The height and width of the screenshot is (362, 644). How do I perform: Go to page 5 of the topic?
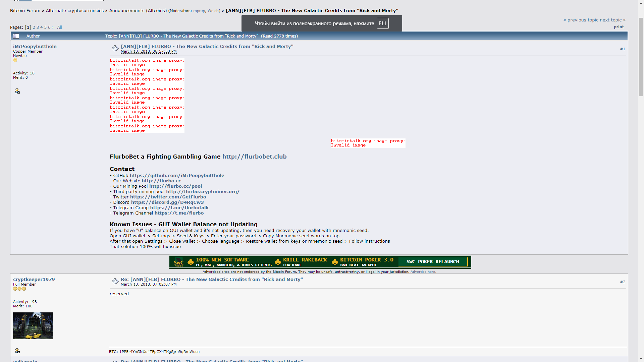tap(45, 27)
